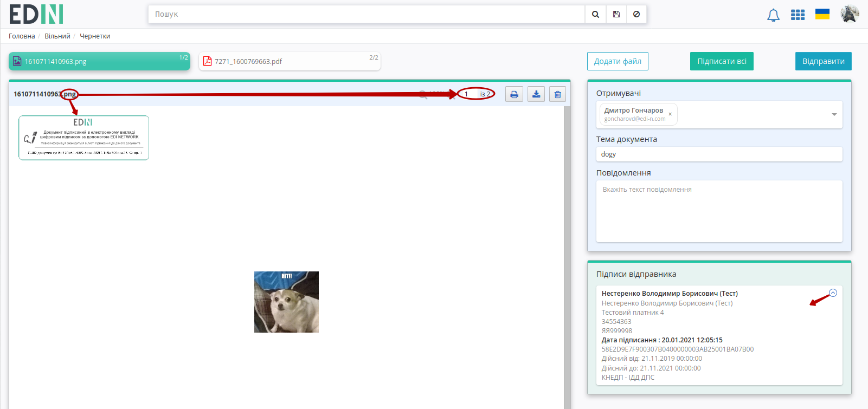The width and height of the screenshot is (868, 409).
Task: Go to Головна breadcrumb
Action: coord(22,36)
